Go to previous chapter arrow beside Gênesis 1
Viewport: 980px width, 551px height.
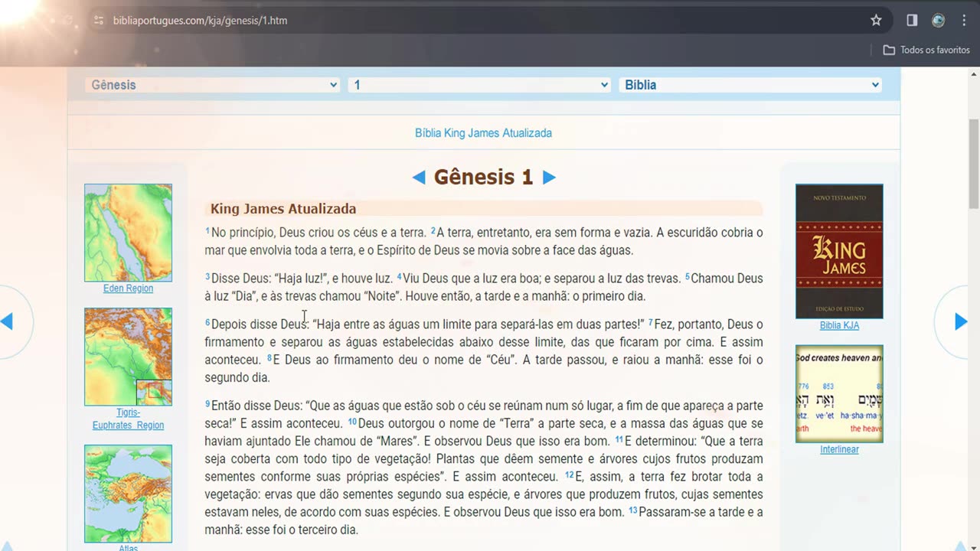tap(419, 178)
